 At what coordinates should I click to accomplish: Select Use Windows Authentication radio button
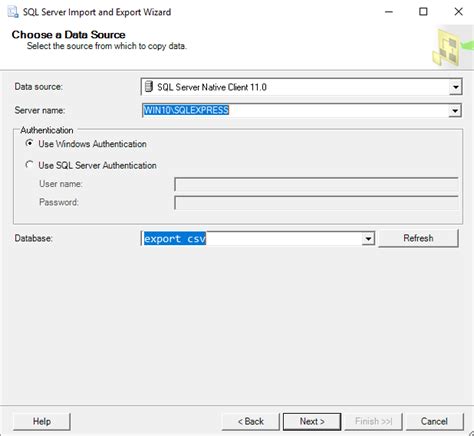pos(29,144)
